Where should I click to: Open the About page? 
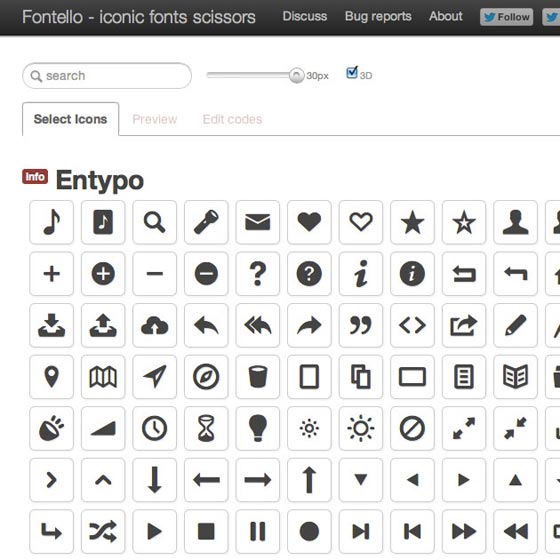446,16
